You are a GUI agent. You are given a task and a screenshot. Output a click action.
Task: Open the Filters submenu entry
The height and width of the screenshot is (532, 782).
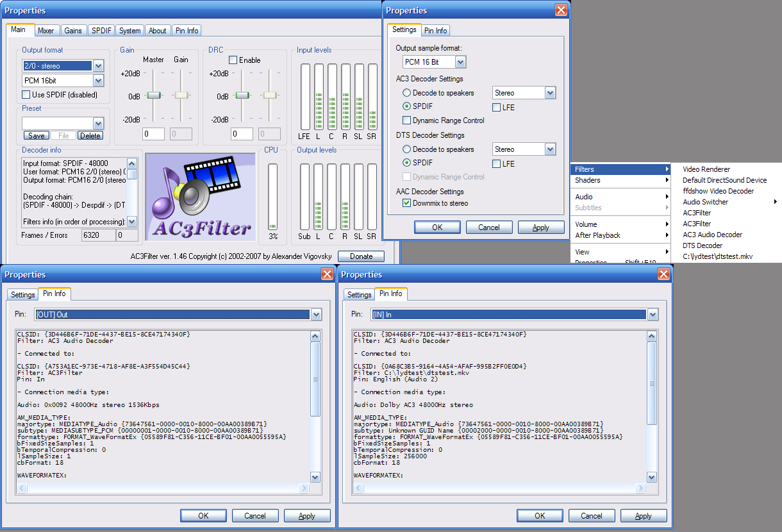620,169
